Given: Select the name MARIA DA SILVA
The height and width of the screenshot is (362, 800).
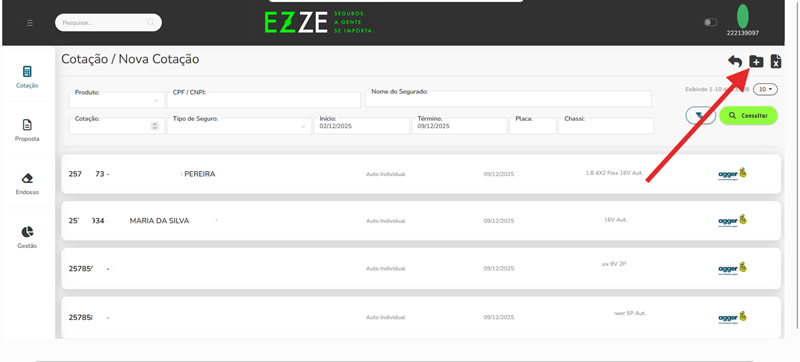Looking at the screenshot, I should 159,221.
